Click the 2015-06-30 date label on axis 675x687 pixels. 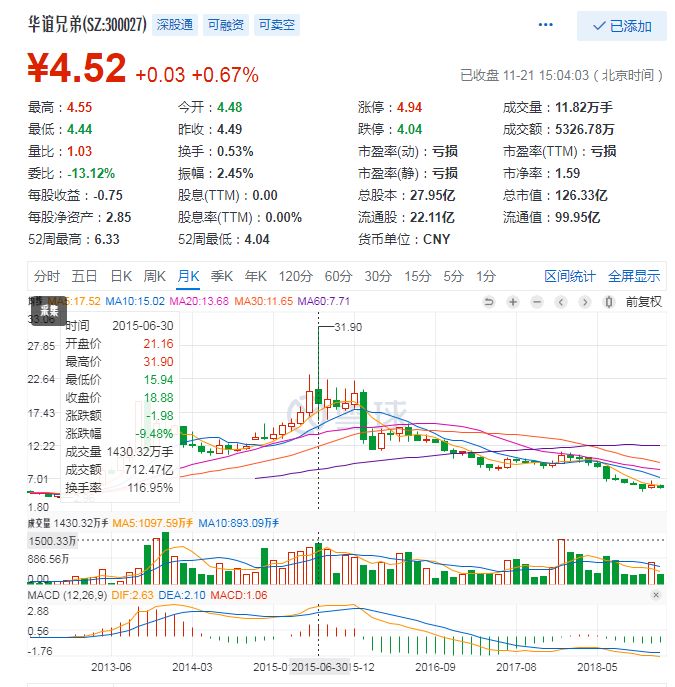tap(319, 667)
